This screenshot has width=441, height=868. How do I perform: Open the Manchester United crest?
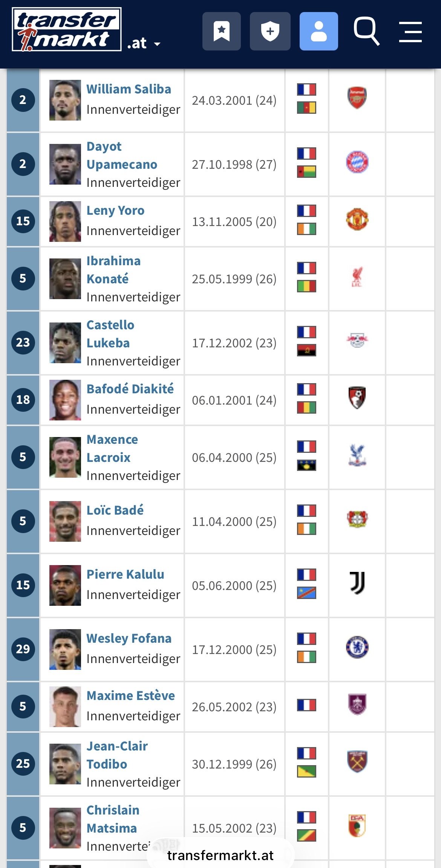pos(357,219)
